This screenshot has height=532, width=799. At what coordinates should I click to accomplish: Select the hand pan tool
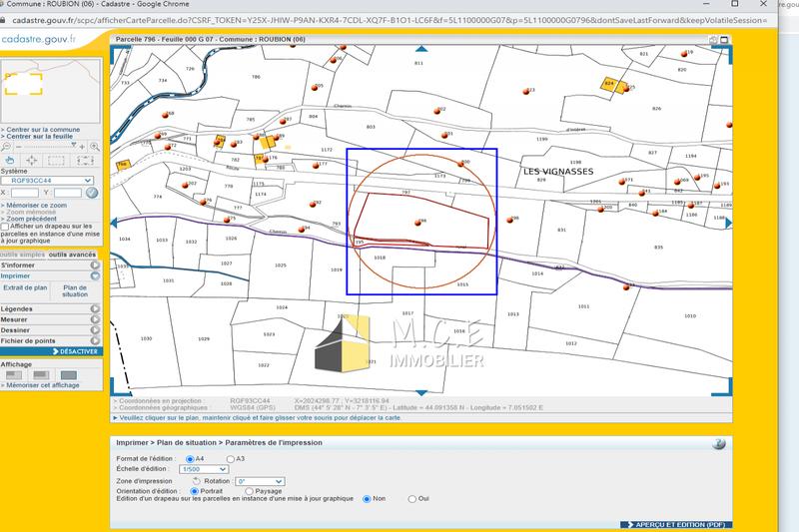click(10, 160)
